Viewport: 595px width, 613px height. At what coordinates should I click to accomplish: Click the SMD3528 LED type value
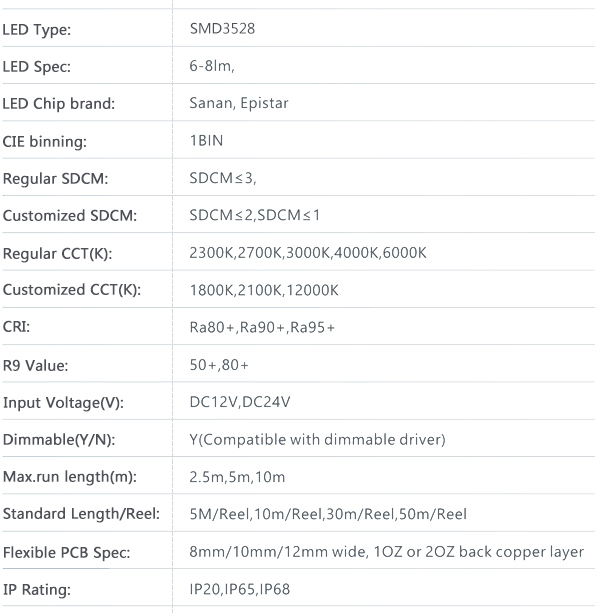pos(222,29)
